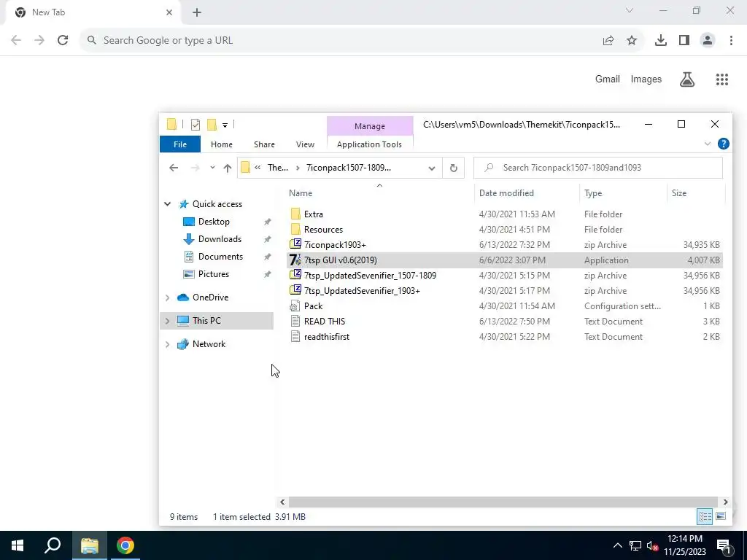
Task: Go up one folder level
Action: [x=228, y=168]
